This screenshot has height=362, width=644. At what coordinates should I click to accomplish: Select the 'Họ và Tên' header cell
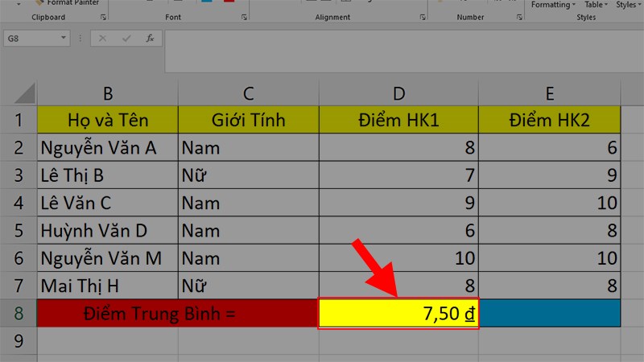pos(107,121)
